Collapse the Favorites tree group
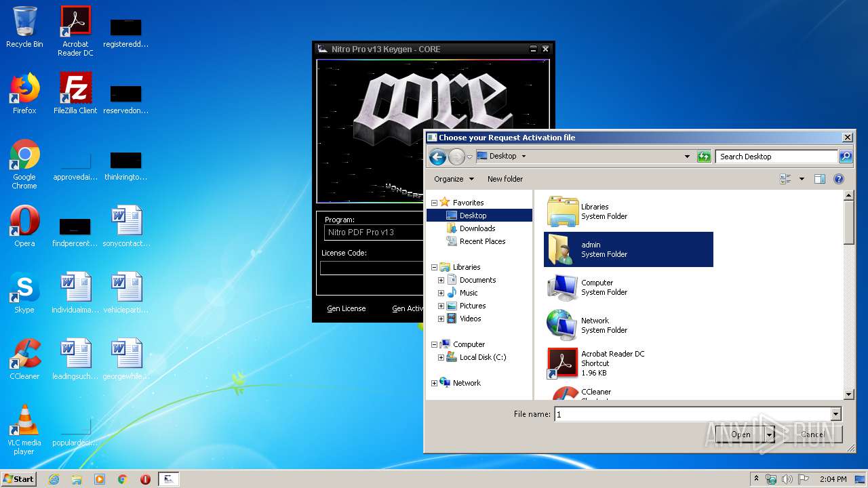868x488 pixels. (434, 203)
